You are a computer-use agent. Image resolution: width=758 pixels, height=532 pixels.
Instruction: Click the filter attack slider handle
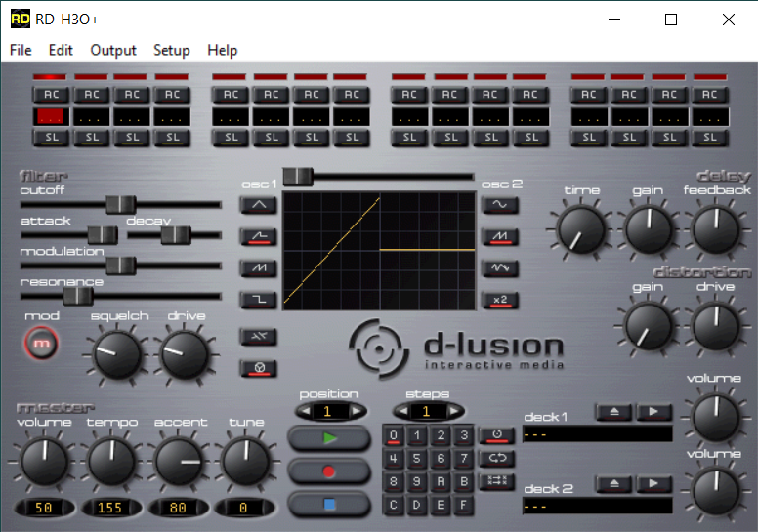click(x=103, y=235)
